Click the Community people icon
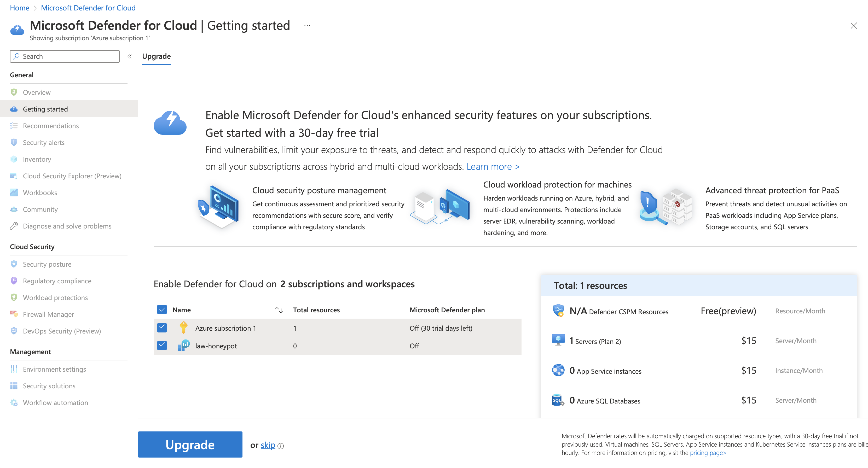 (14, 209)
